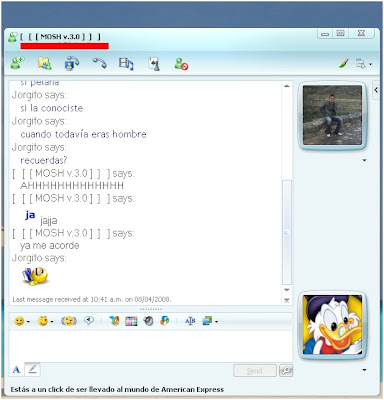Open the games playing-card icon

154,64
